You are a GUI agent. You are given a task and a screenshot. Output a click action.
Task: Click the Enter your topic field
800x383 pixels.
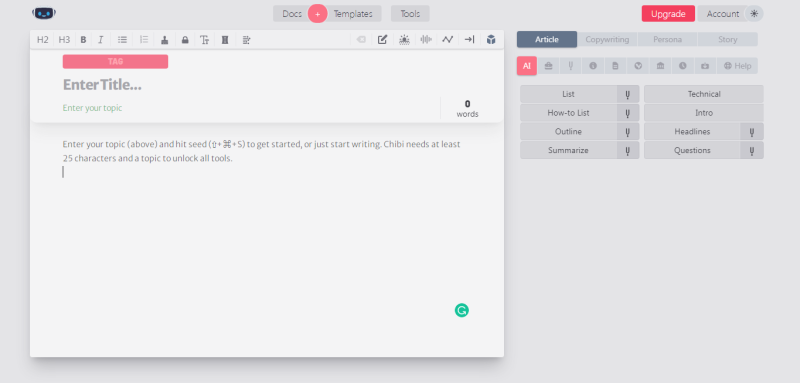[92, 108]
